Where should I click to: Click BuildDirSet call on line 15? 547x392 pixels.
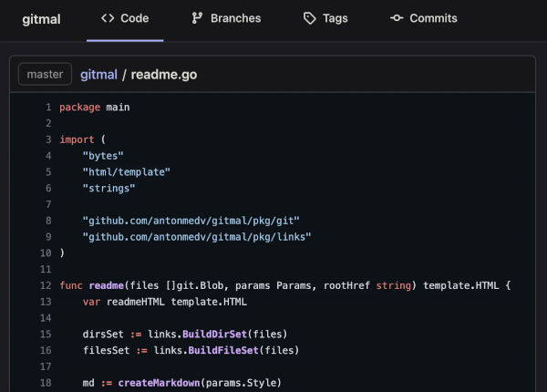[191, 335]
